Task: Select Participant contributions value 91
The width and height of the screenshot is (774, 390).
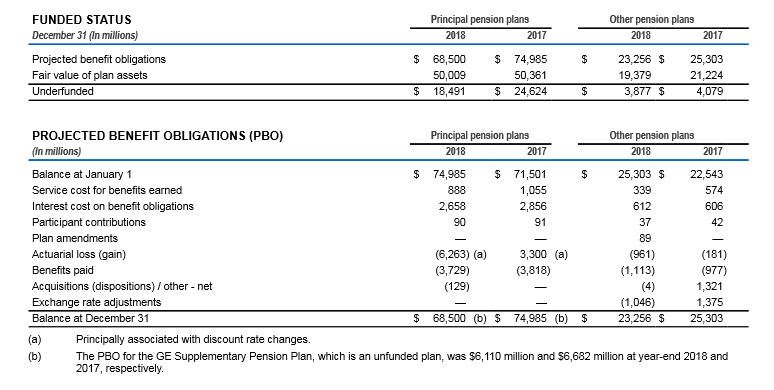Action: coord(541,222)
